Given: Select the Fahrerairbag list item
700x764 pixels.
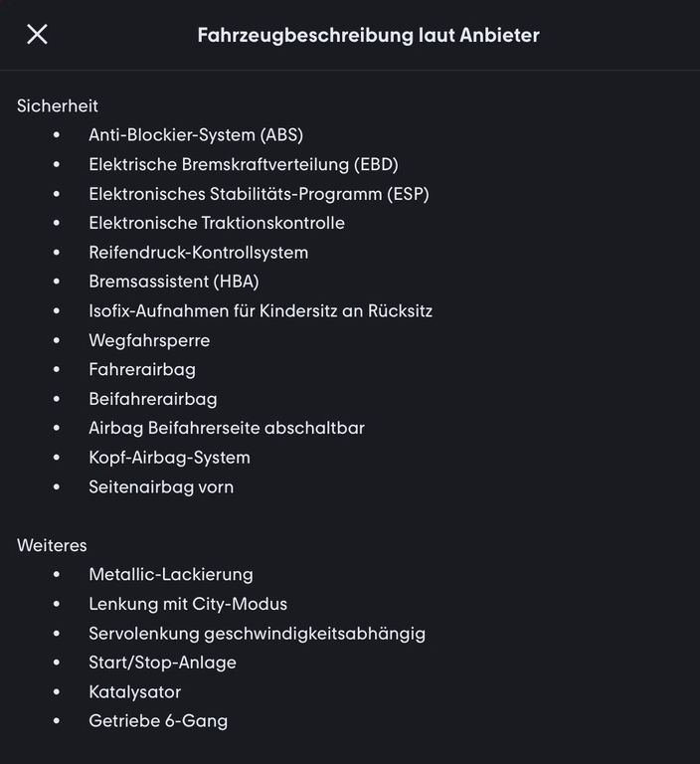Looking at the screenshot, I should point(142,369).
